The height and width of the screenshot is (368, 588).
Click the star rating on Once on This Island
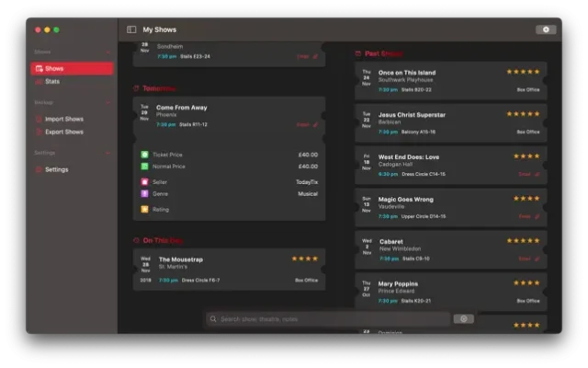[x=523, y=72]
